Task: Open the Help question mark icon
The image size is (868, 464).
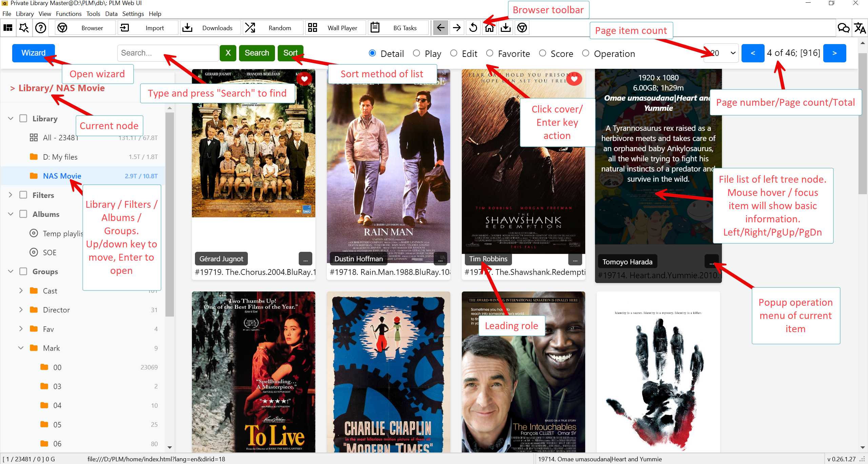Action: pyautogui.click(x=41, y=27)
